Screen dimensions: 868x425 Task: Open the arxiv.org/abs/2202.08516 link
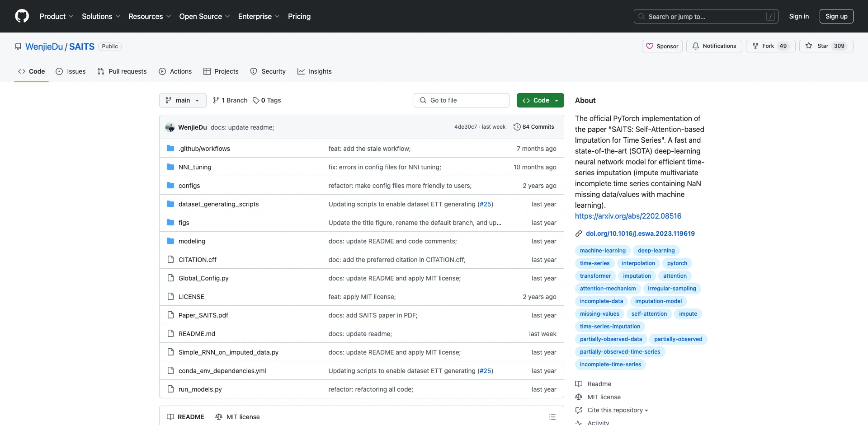pyautogui.click(x=628, y=216)
